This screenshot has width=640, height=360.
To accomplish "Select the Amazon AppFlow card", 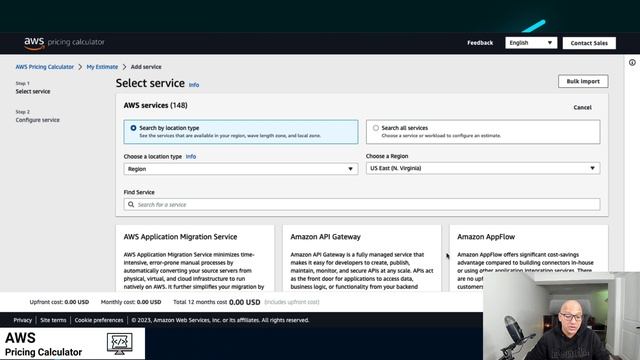I will click(x=529, y=258).
